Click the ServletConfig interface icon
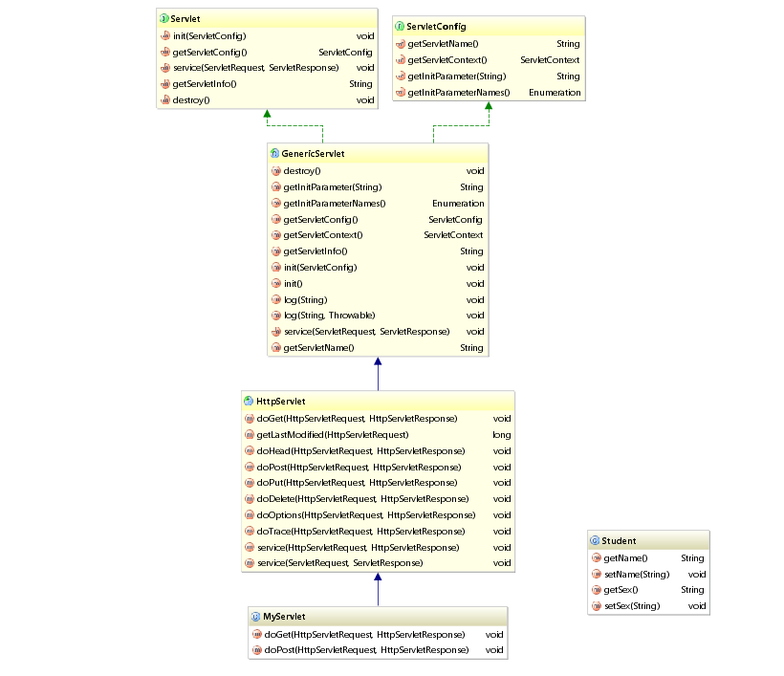The width and height of the screenshot is (784, 676). 399,26
